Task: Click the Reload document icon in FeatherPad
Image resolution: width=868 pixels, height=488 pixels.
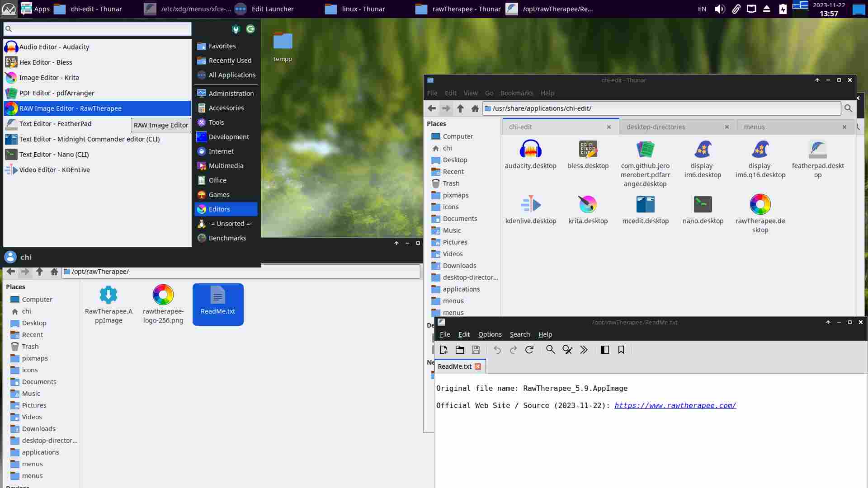Action: (529, 350)
